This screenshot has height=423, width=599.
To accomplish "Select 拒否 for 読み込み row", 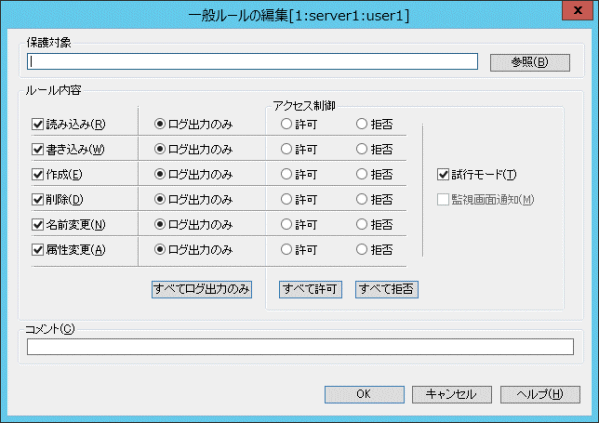I will pyautogui.click(x=361, y=124).
